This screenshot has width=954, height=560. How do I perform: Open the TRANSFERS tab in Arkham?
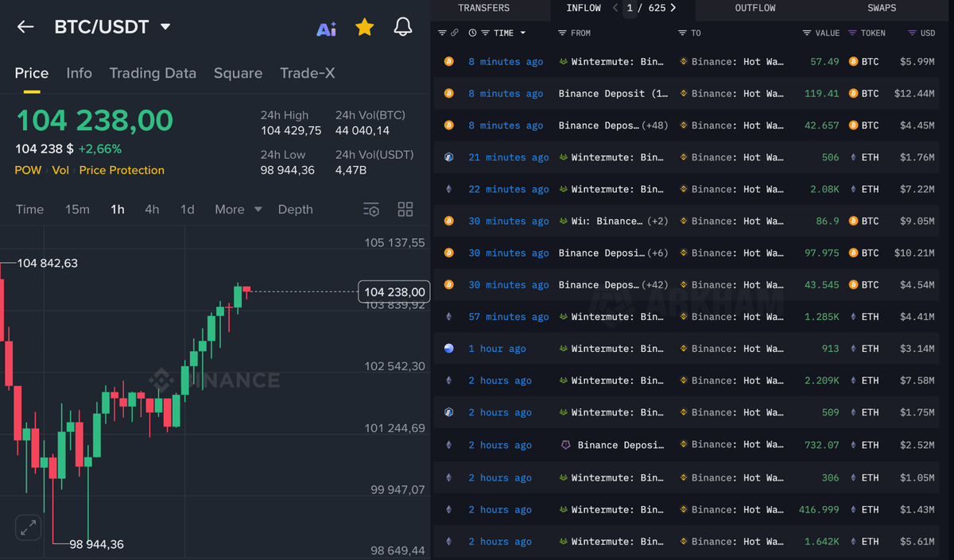(x=483, y=8)
